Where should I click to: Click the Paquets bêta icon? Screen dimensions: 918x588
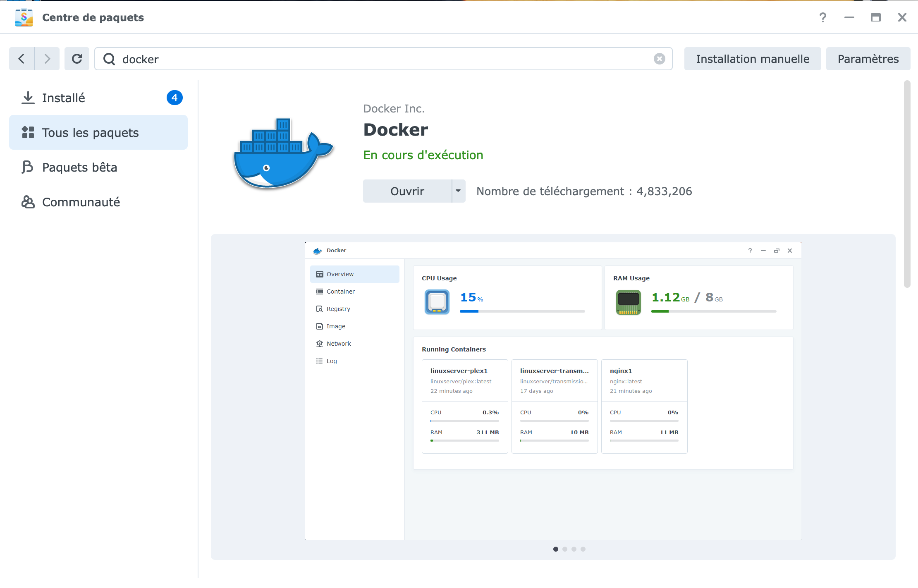[x=28, y=167]
